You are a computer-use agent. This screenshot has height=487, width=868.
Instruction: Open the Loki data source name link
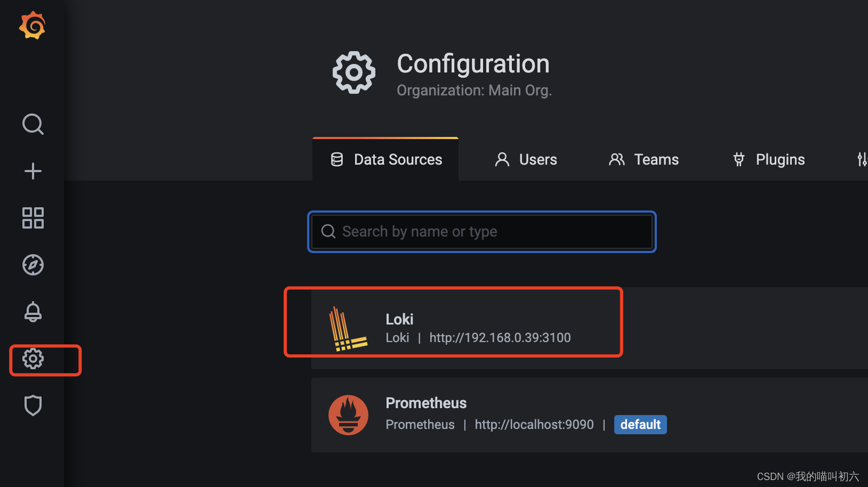(x=399, y=319)
